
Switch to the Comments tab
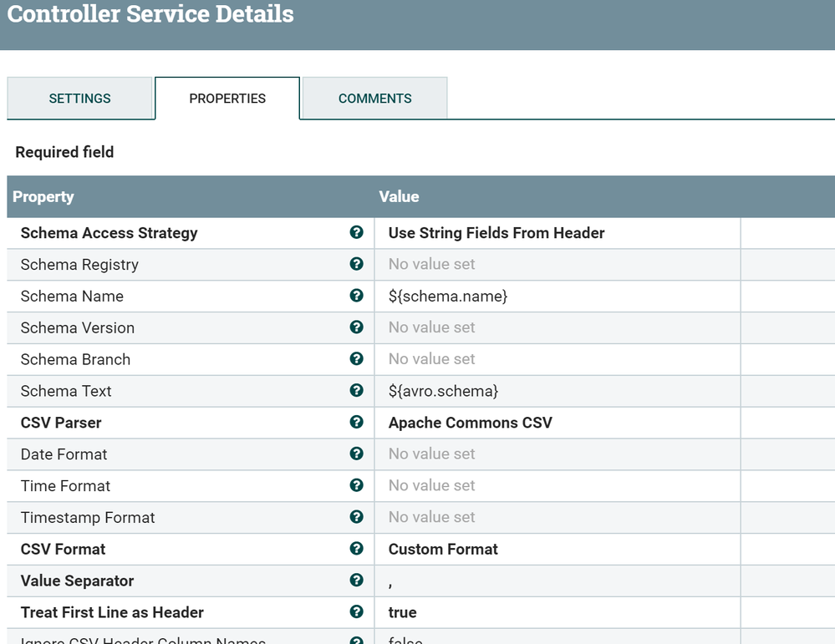(x=374, y=99)
